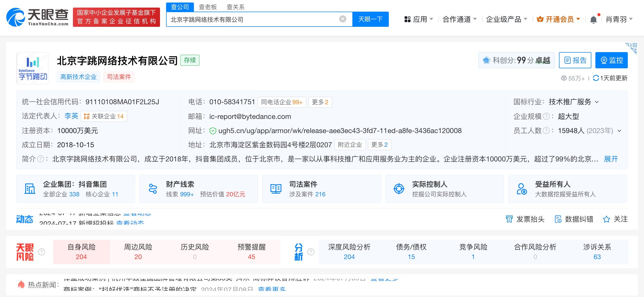
Task: Open QR code icon at corner
Action: (632, 48)
